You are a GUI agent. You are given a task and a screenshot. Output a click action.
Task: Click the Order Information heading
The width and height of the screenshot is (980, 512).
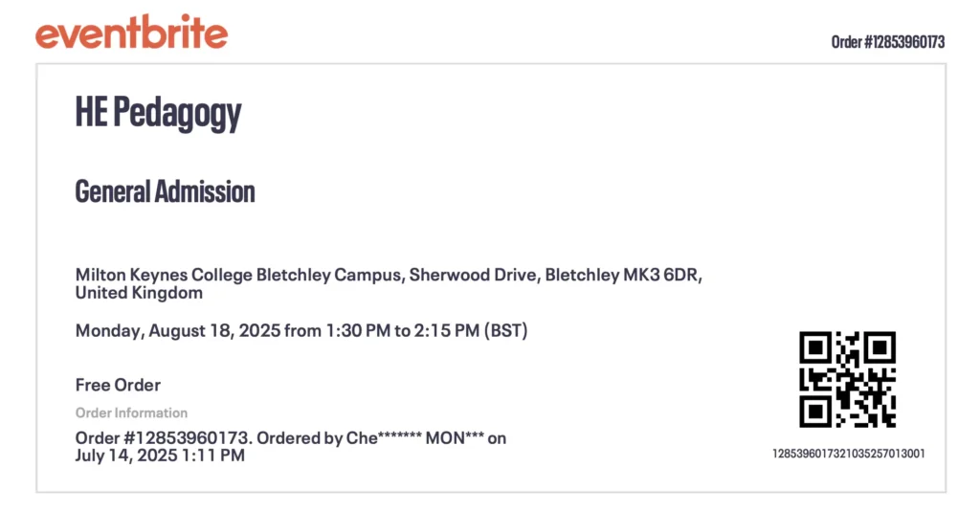pyautogui.click(x=131, y=412)
